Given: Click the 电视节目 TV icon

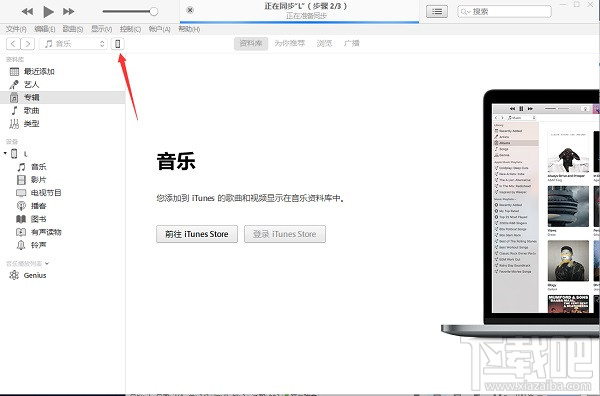Looking at the screenshot, I should coord(21,193).
